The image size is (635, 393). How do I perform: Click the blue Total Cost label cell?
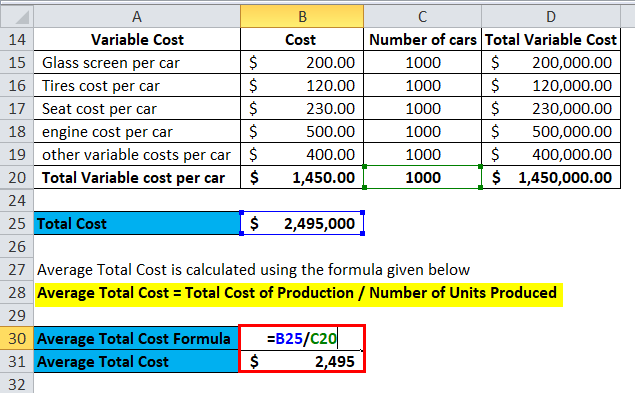click(137, 223)
